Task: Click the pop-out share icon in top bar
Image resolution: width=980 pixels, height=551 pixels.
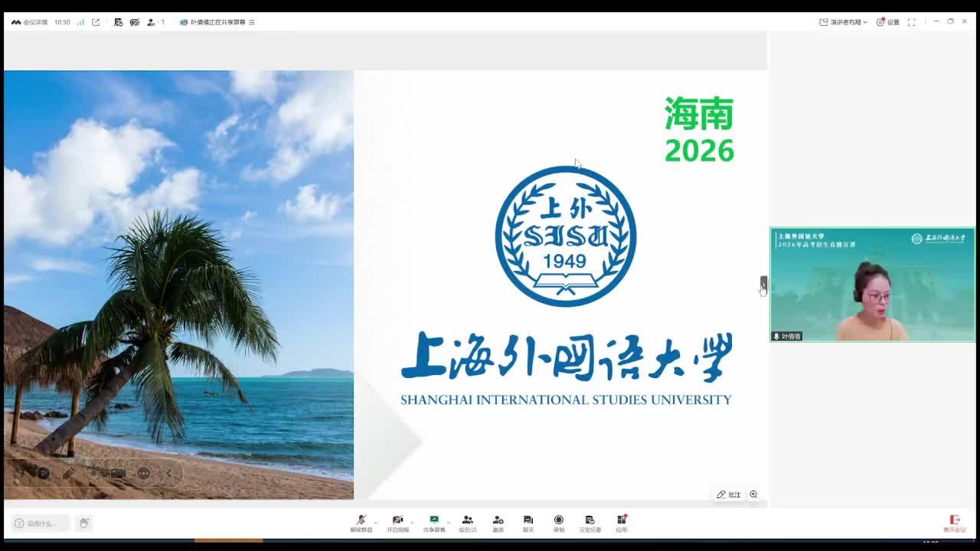Action: pos(96,22)
